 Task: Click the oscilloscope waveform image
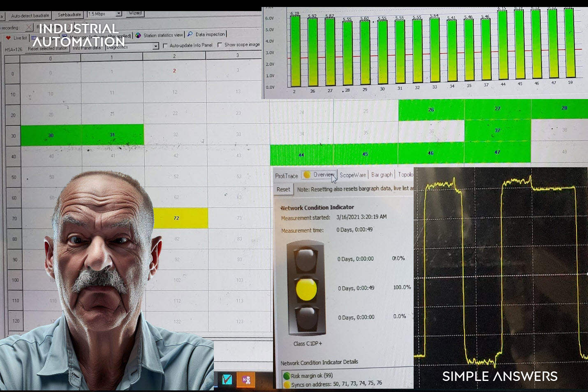(x=501, y=278)
